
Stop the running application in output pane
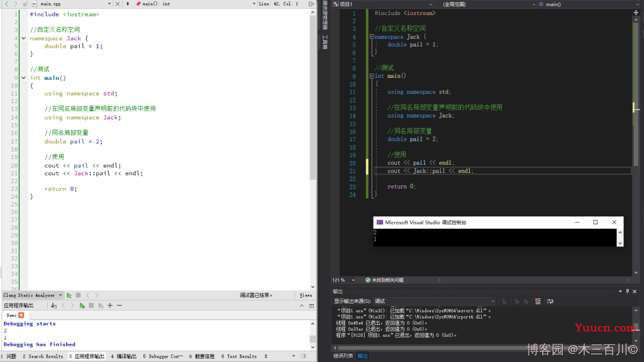tap(91, 305)
